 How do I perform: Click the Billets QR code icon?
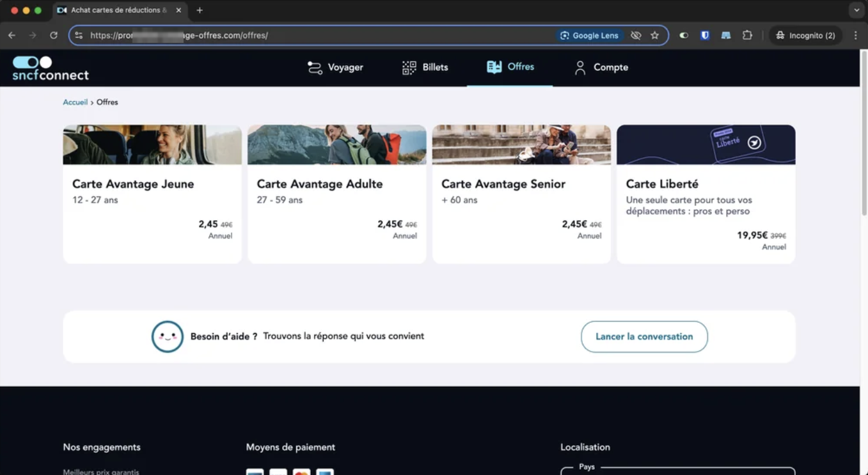point(409,68)
